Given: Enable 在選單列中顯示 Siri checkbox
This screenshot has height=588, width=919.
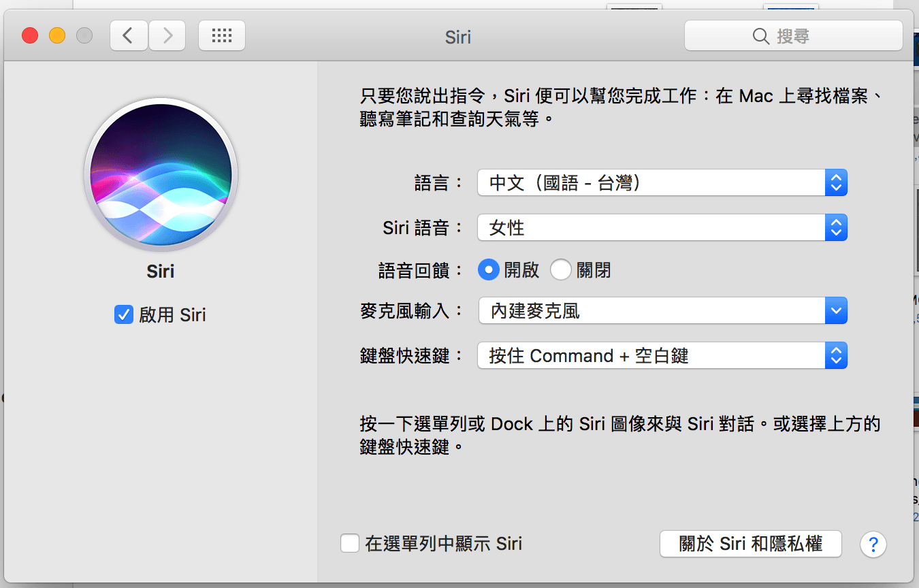Looking at the screenshot, I should coord(350,543).
